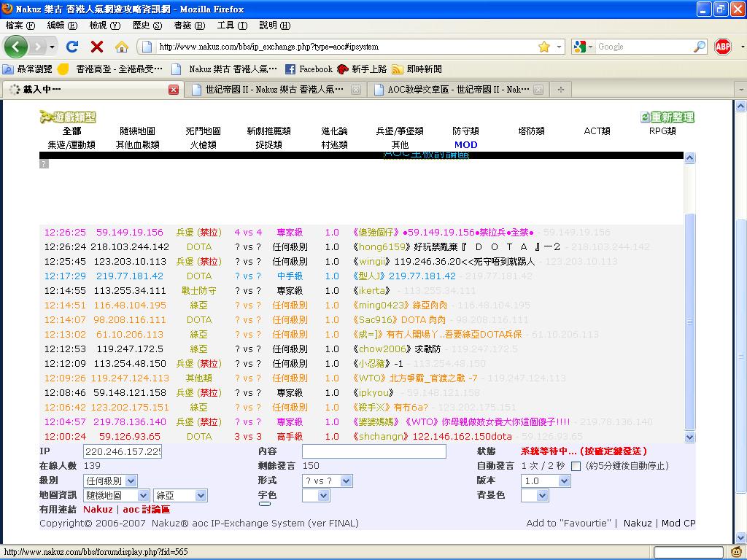Bookmark this page with the star icon

click(543, 47)
